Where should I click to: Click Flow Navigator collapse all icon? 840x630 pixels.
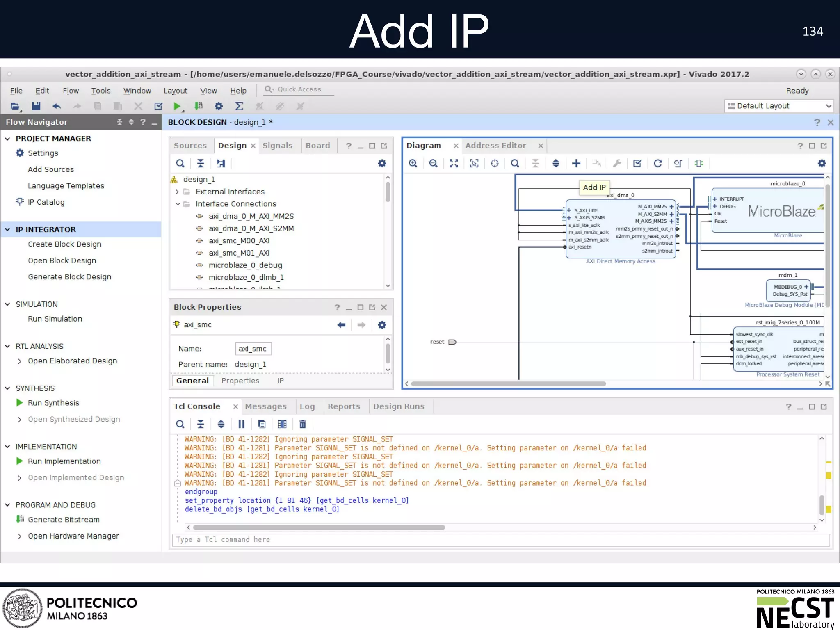(x=119, y=122)
